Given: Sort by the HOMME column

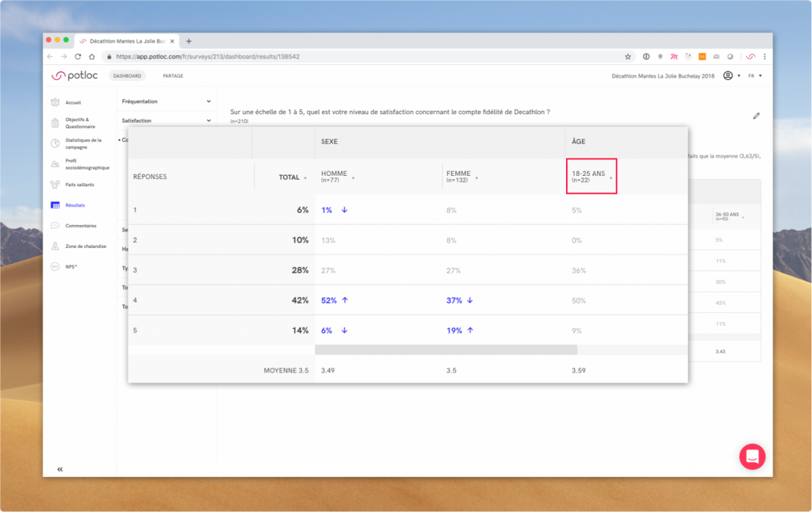Looking at the screenshot, I should pos(338,177).
